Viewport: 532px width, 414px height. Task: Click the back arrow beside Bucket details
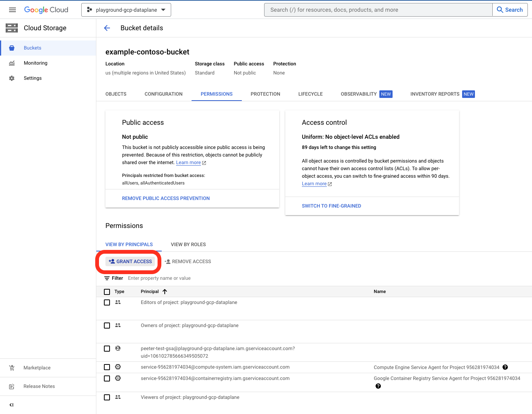pos(107,28)
